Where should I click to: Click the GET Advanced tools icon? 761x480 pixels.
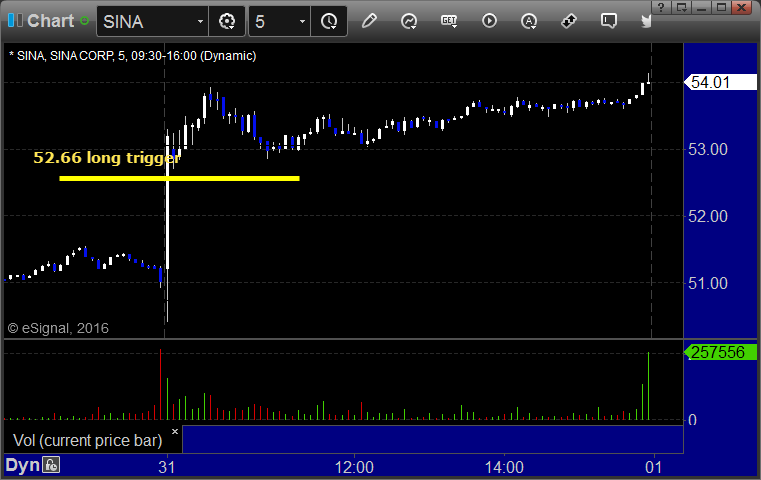click(x=449, y=21)
